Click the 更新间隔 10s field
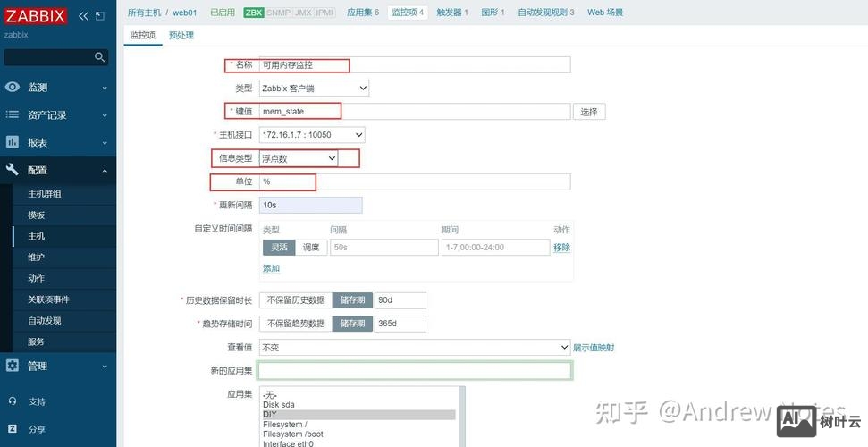The image size is (868, 447). tap(310, 205)
